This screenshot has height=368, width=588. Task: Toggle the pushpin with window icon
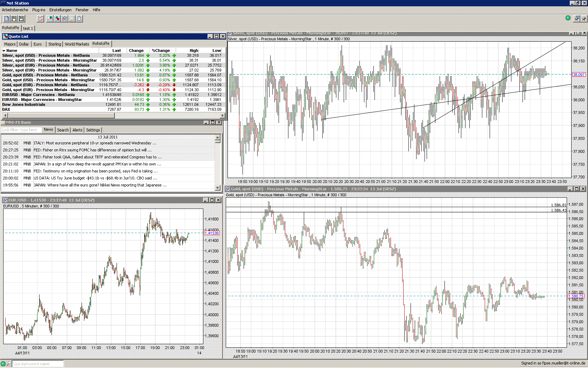click(576, 18)
